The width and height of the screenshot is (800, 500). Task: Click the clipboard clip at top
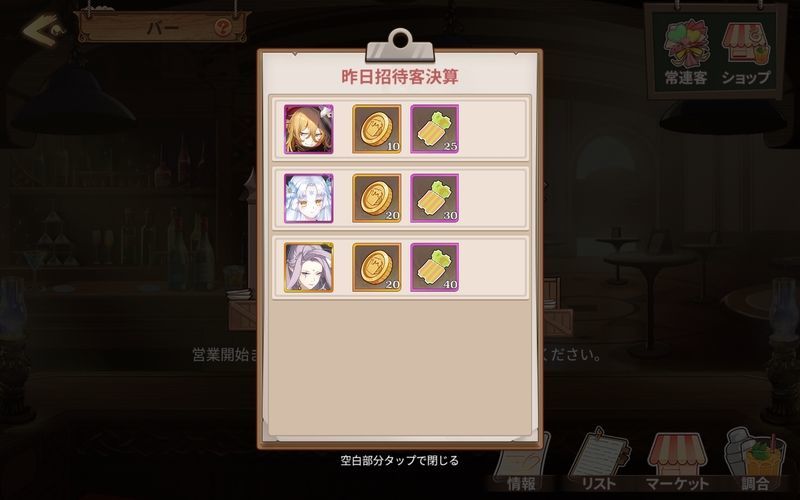click(400, 46)
